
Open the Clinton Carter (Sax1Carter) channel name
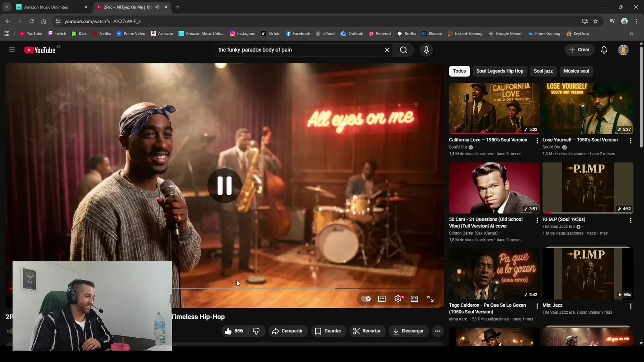pyautogui.click(x=473, y=233)
